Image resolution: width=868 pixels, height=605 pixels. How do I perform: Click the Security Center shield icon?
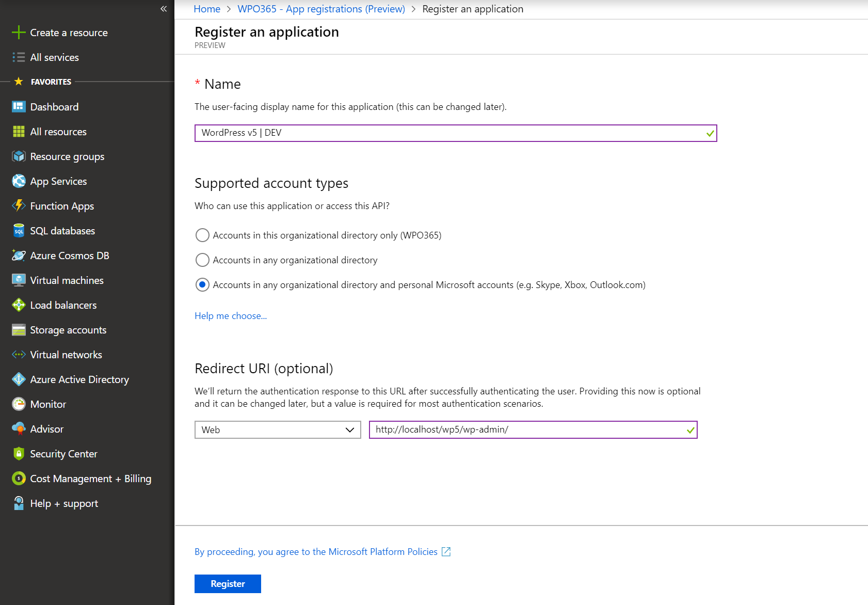tap(19, 454)
